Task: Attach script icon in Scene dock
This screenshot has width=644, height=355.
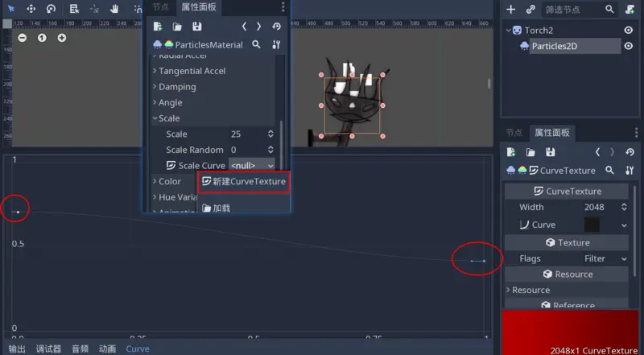Action: point(630,9)
